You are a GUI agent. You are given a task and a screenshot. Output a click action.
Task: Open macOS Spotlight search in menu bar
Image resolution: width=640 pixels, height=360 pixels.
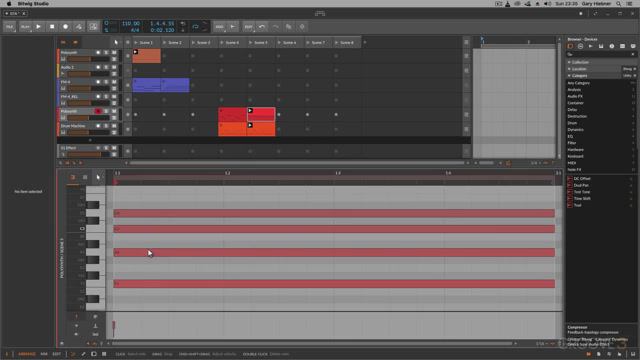point(618,4)
